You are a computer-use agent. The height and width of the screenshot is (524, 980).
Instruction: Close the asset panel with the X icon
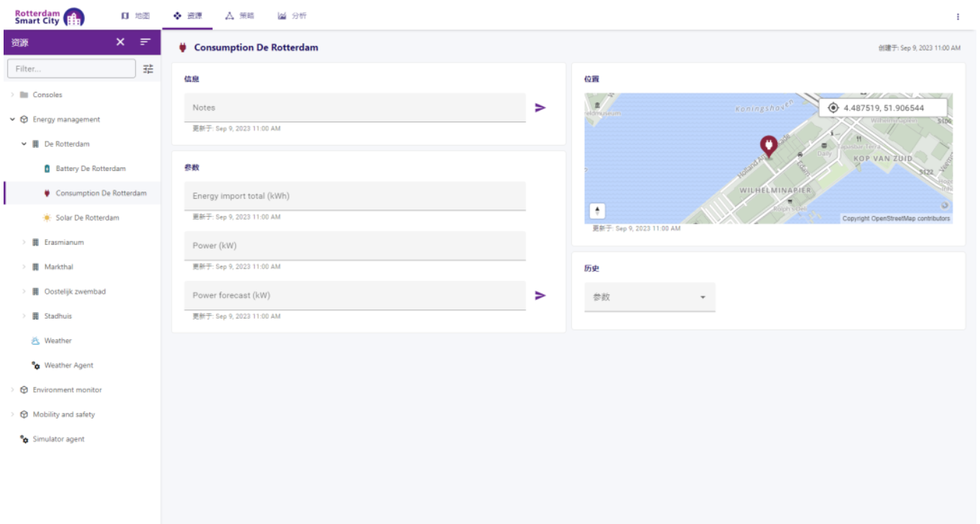120,42
